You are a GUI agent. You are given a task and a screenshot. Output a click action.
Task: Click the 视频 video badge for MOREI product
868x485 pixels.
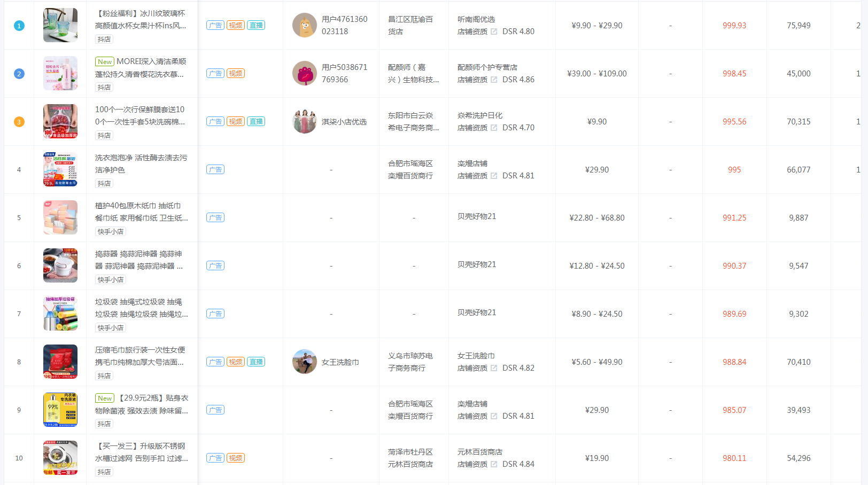click(x=236, y=73)
